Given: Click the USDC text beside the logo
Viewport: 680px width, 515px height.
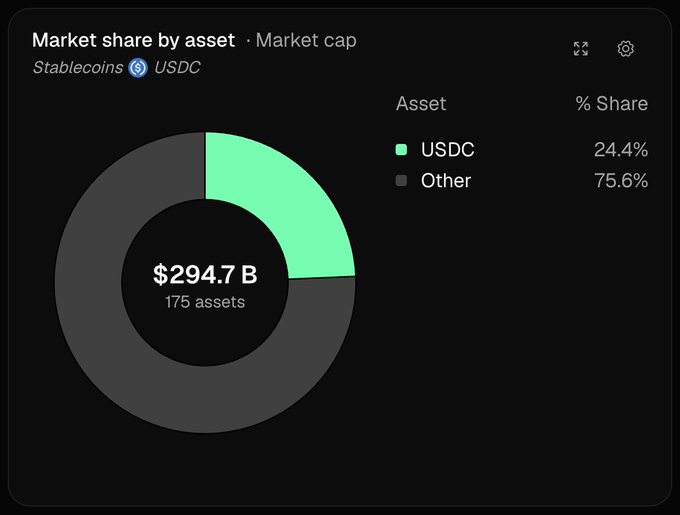Looking at the screenshot, I should [177, 68].
